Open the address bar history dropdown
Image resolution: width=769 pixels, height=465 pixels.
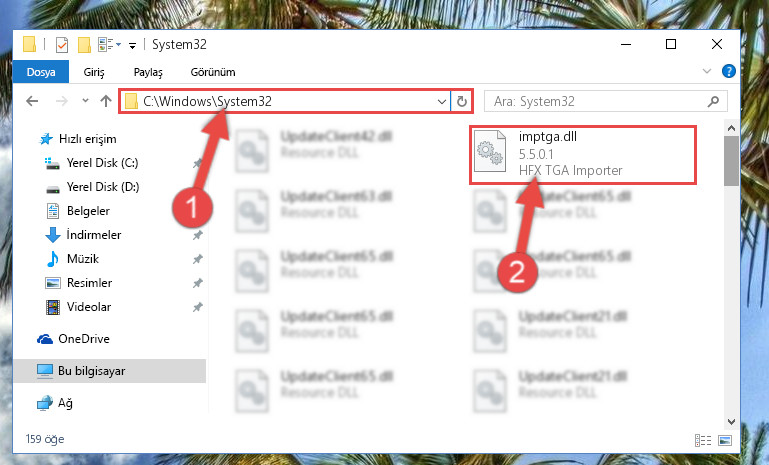[x=441, y=102]
